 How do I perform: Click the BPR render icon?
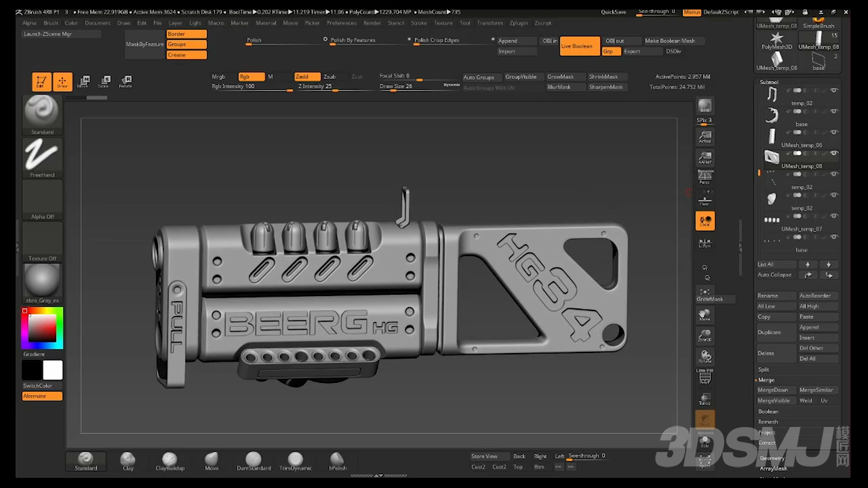click(x=705, y=107)
